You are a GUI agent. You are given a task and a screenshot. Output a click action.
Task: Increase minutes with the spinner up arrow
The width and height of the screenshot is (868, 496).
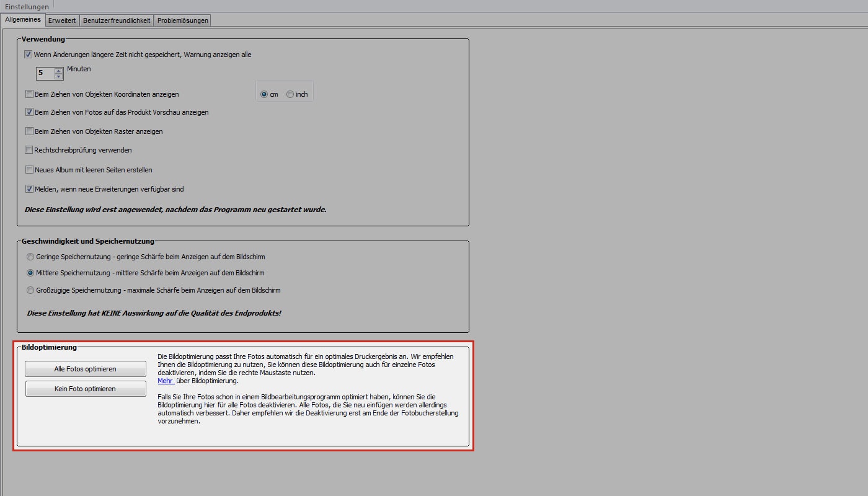click(59, 71)
